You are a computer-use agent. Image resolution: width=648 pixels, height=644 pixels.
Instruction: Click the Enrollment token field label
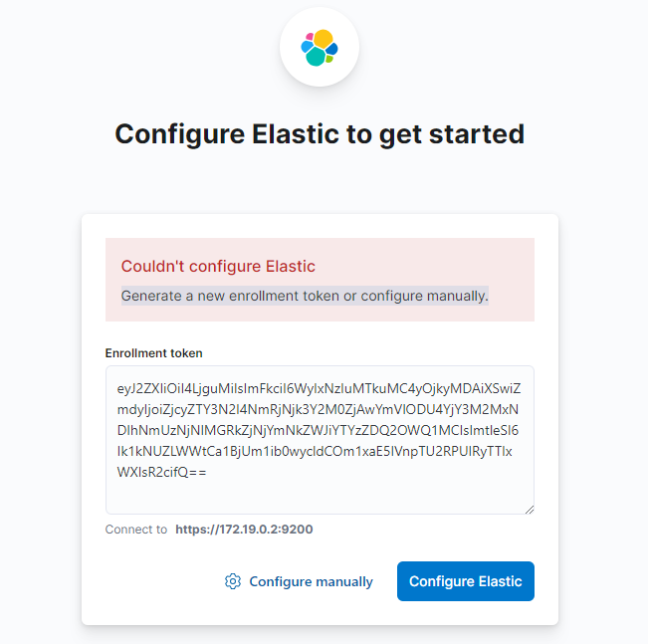[153, 353]
